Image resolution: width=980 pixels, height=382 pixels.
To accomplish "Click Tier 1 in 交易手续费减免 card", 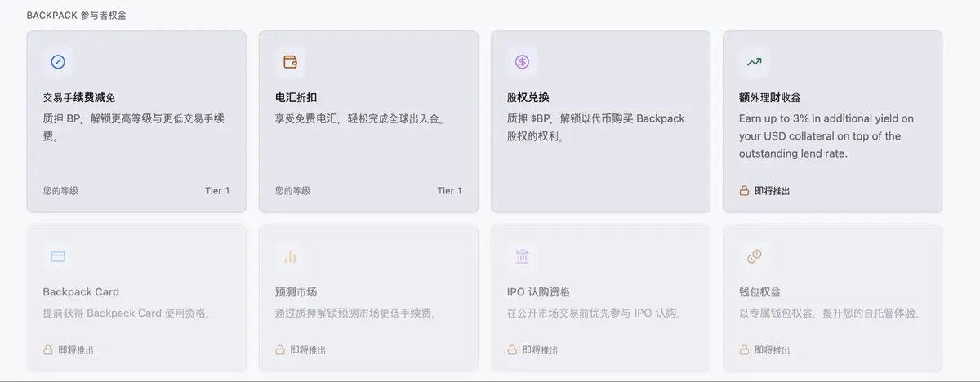I will click(x=217, y=190).
